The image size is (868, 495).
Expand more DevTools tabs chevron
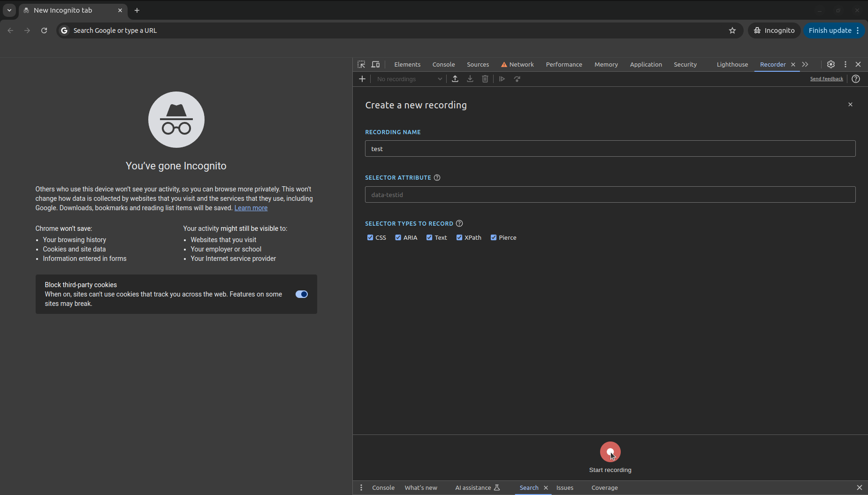click(x=805, y=64)
